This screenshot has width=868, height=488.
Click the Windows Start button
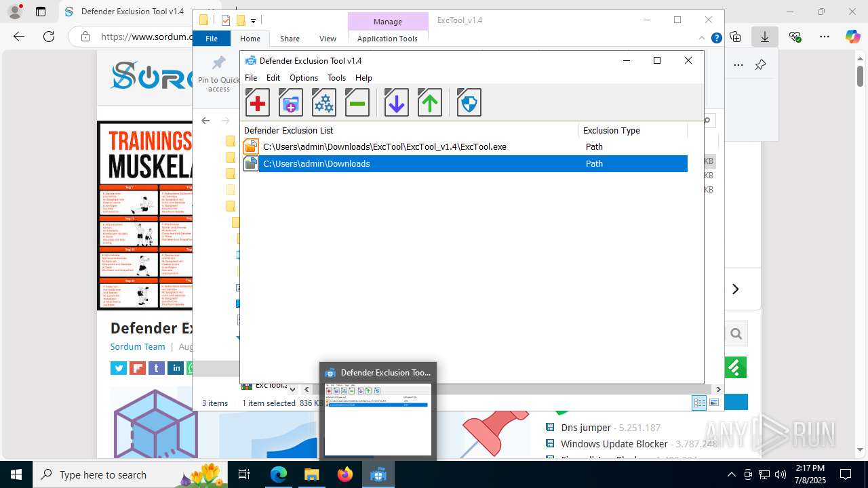(x=16, y=474)
